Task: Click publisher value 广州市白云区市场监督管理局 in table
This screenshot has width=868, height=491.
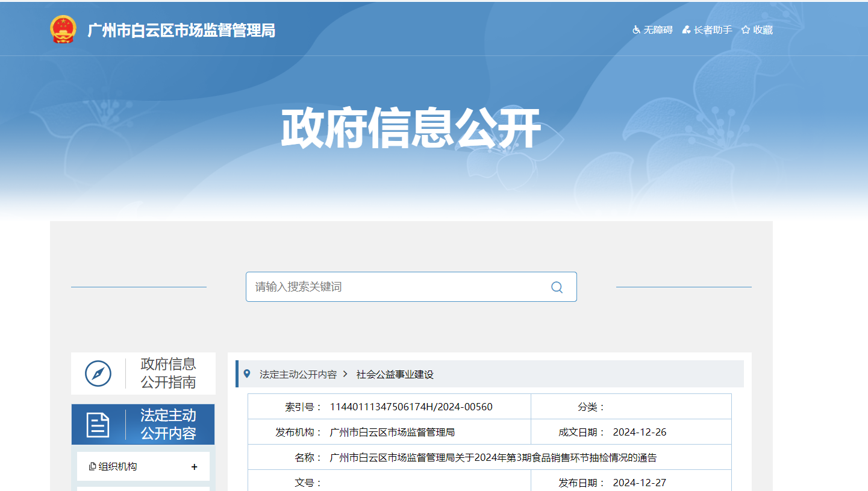Action: pos(392,432)
